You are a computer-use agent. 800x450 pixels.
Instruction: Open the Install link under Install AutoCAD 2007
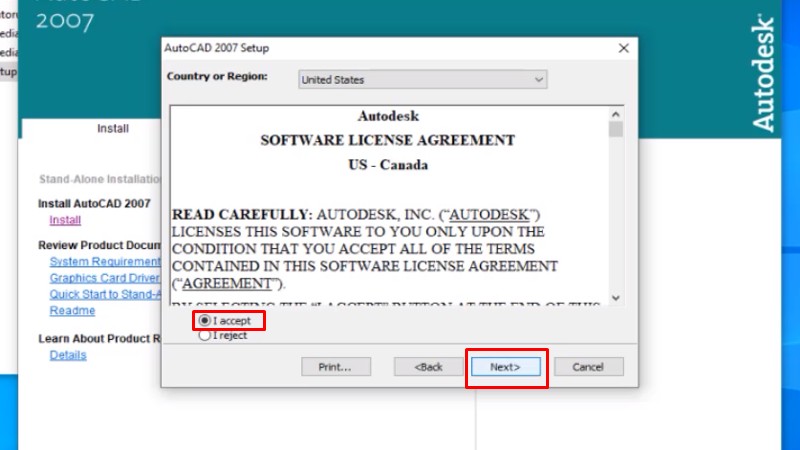pos(65,220)
